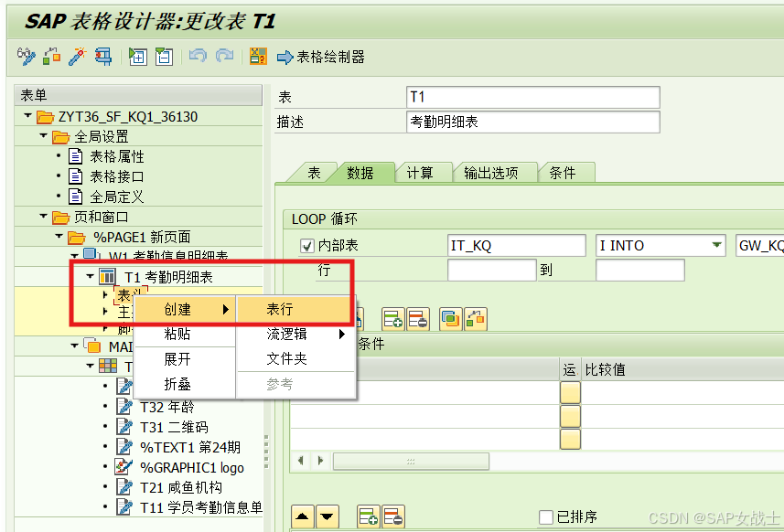Image resolution: width=784 pixels, height=532 pixels.
Task: Click the scroll left arrow of conditions table
Action: coord(301,461)
